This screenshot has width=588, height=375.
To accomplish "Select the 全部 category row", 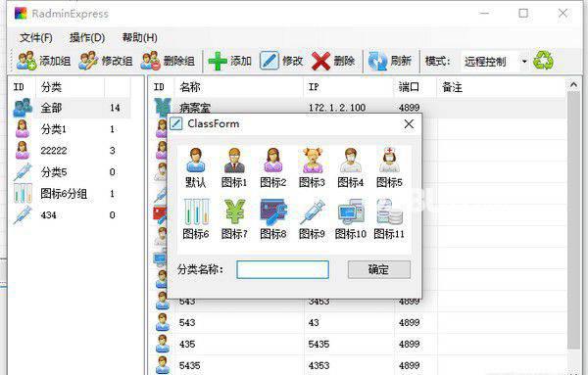I will tap(71, 108).
